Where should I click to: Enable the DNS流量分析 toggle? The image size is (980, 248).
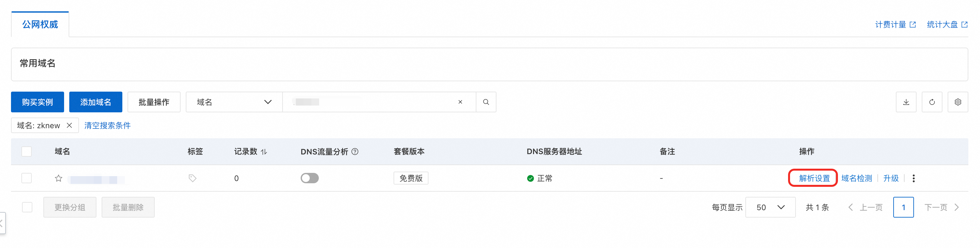(x=309, y=178)
